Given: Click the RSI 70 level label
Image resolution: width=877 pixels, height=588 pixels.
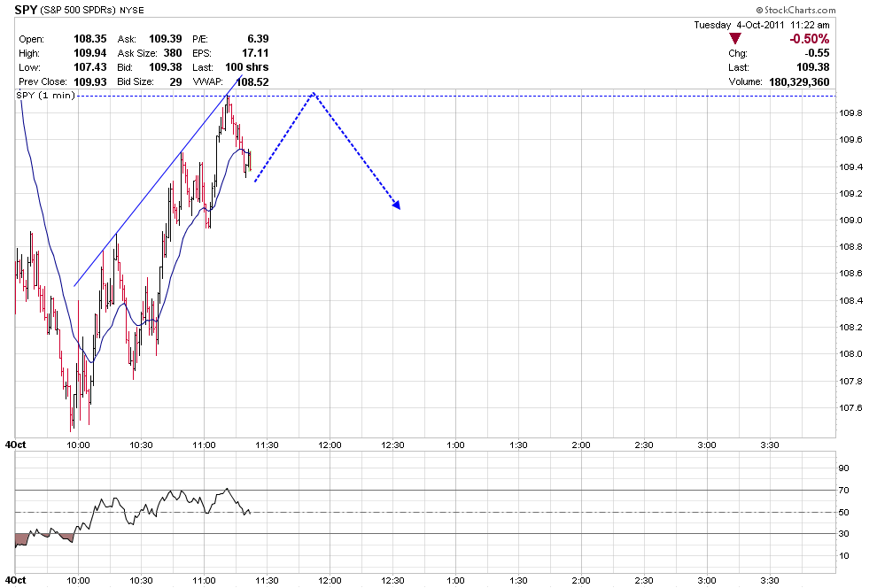Looking at the screenshot, I should click(843, 491).
